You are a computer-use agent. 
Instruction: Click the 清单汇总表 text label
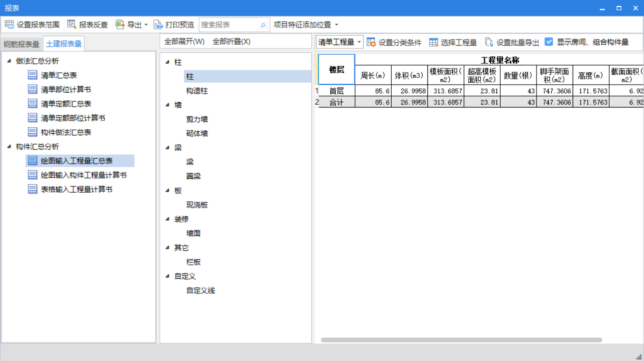point(59,75)
